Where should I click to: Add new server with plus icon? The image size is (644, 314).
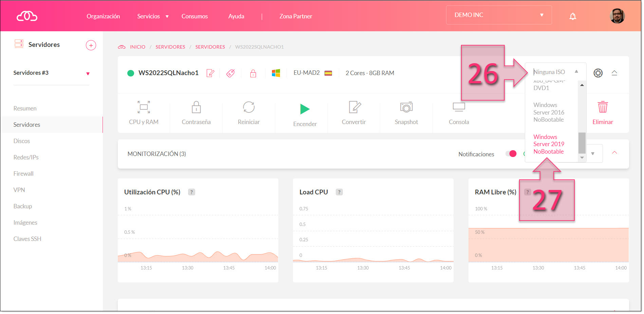coord(91,45)
